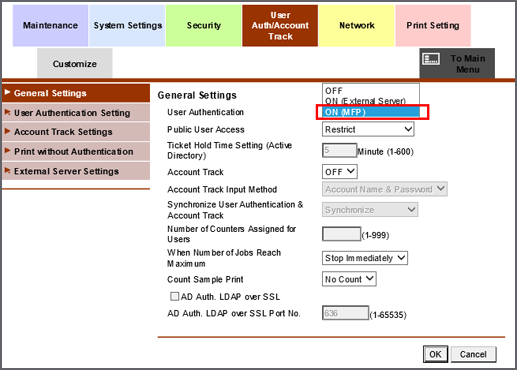Viewport: 517px width, 370px height.
Task: Click the Ticket Hold Time minute field
Action: tap(339, 150)
